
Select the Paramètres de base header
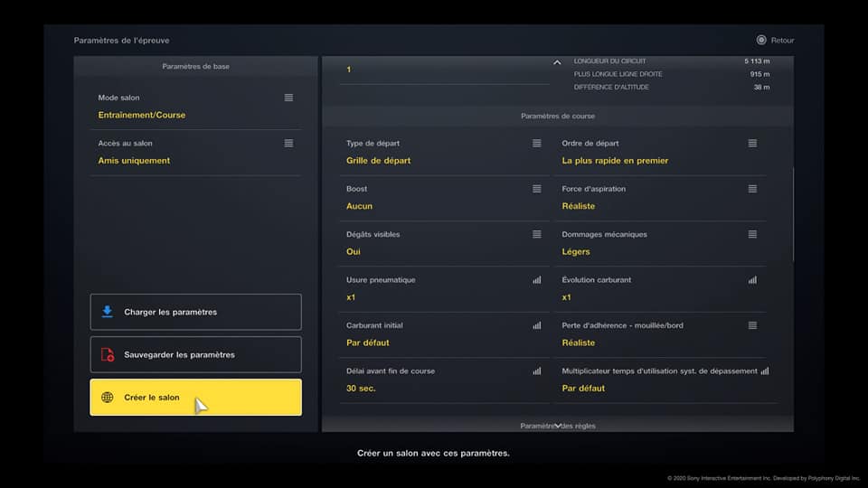coord(196,66)
